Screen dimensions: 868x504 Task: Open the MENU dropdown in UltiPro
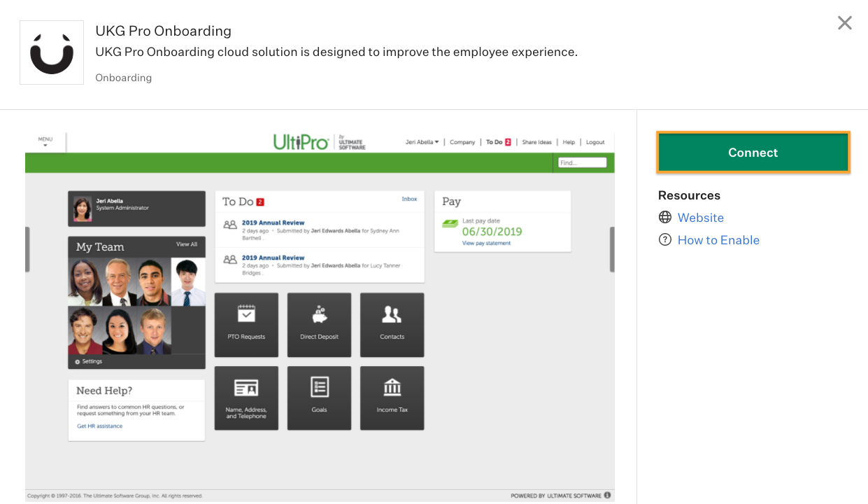point(45,141)
